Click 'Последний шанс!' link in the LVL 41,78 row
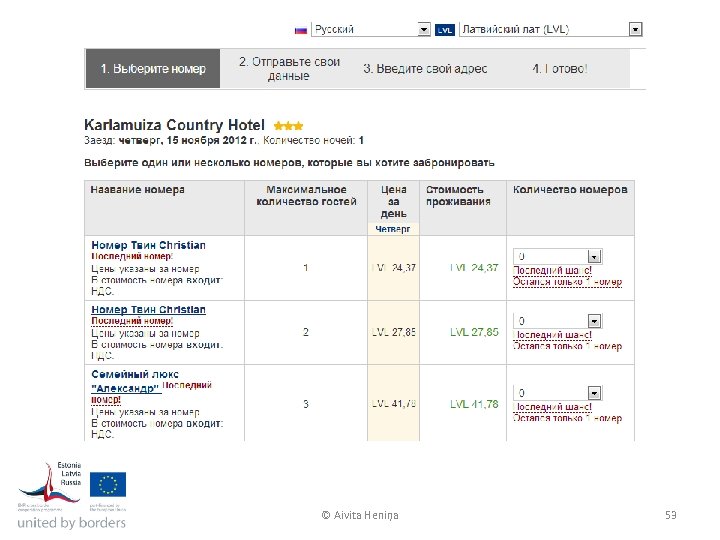Image resolution: width=720 pixels, height=540 pixels. click(x=552, y=408)
